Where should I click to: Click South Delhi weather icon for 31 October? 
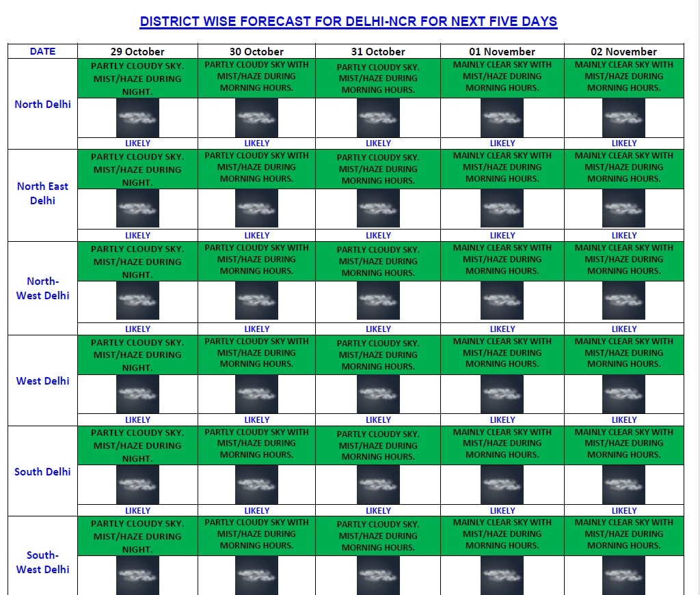(378, 485)
